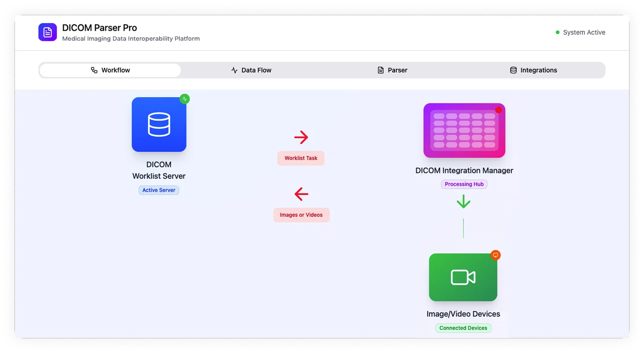The height and width of the screenshot is (353, 644).
Task: Click the Processing Hub badge
Action: 464,184
